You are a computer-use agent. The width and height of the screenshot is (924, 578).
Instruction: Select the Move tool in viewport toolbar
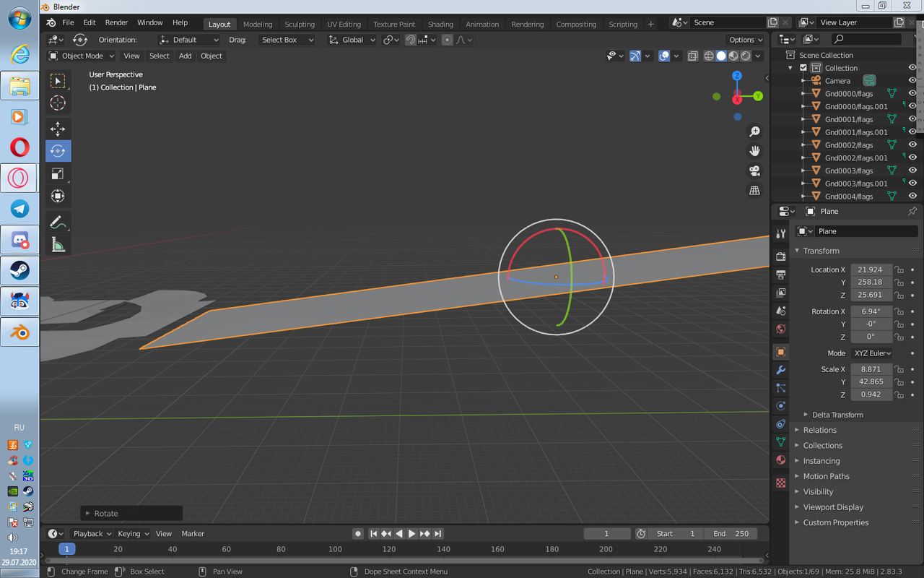click(x=58, y=129)
